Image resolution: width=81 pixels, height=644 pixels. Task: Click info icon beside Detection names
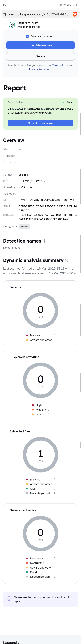click(x=44, y=241)
